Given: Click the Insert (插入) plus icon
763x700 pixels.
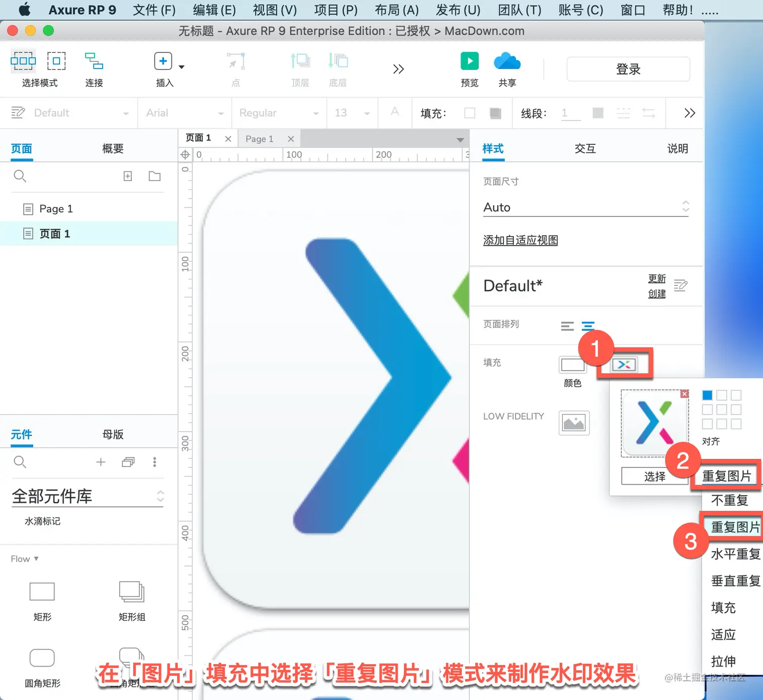Looking at the screenshot, I should [163, 61].
